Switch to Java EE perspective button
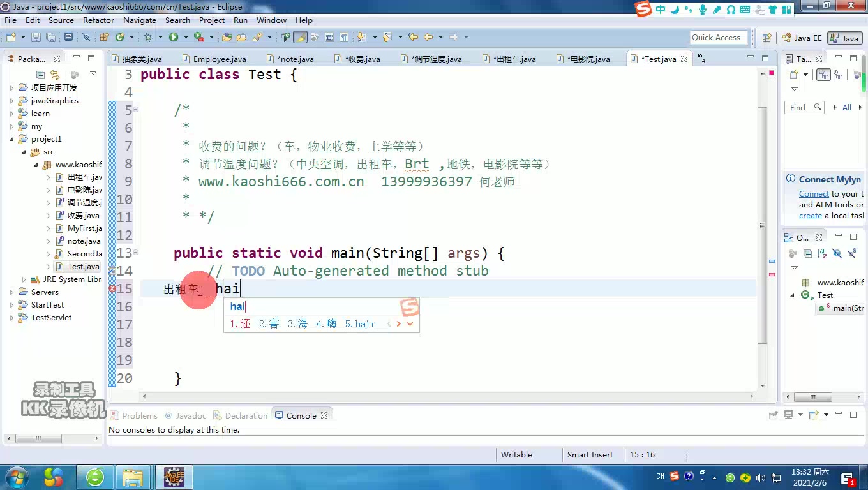 [802, 38]
